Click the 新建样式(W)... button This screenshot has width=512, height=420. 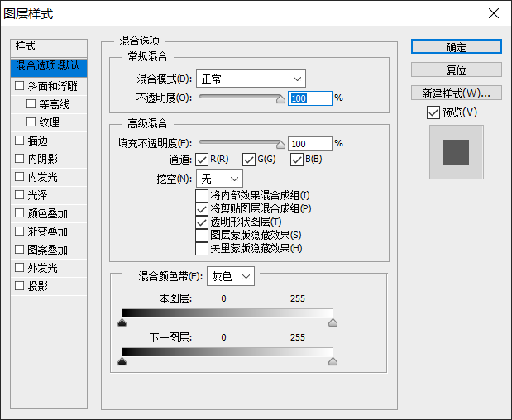[x=456, y=93]
